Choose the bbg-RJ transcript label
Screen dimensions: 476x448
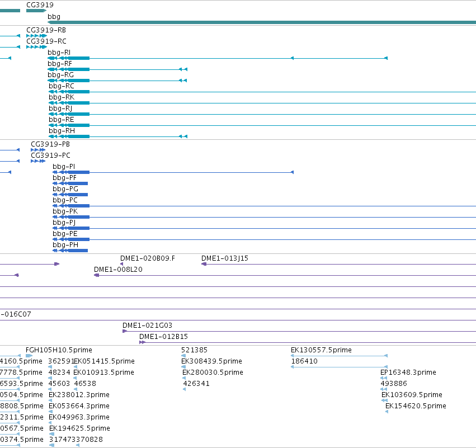(x=60, y=109)
